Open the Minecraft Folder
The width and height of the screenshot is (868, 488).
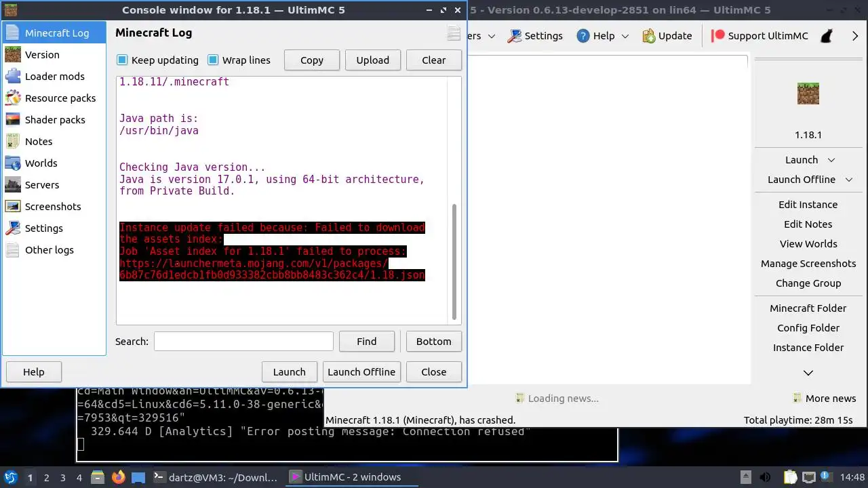808,308
